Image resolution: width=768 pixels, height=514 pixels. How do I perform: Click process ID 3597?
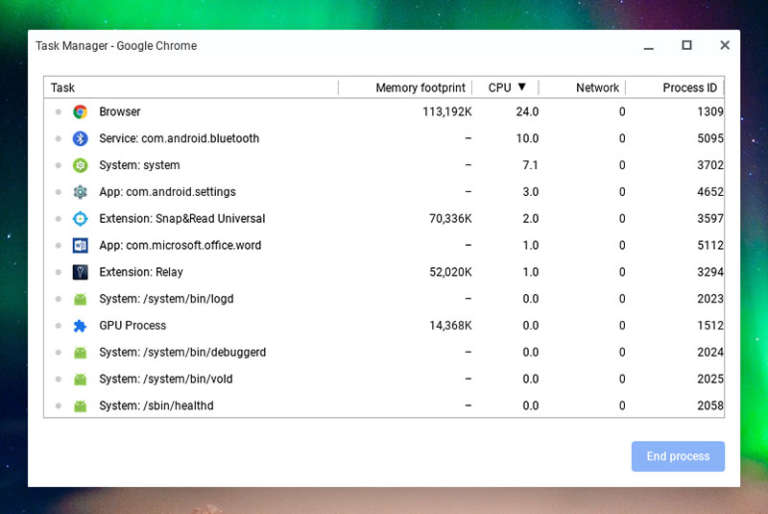pyautogui.click(x=710, y=219)
